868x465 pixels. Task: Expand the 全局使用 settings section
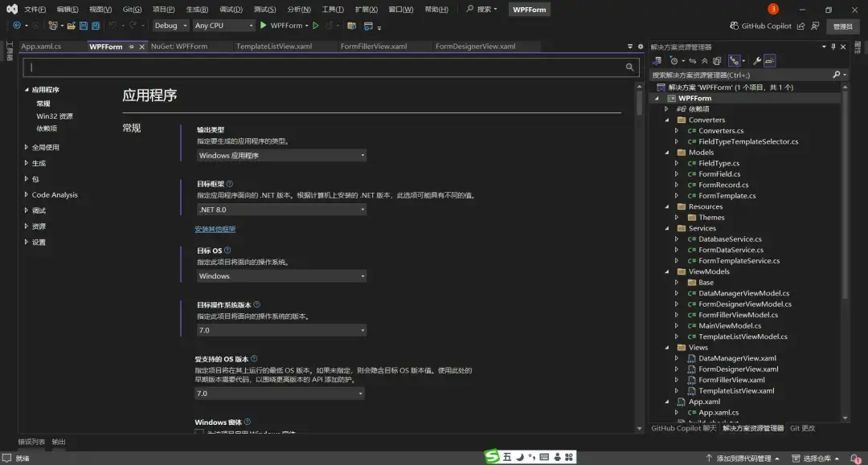26,147
